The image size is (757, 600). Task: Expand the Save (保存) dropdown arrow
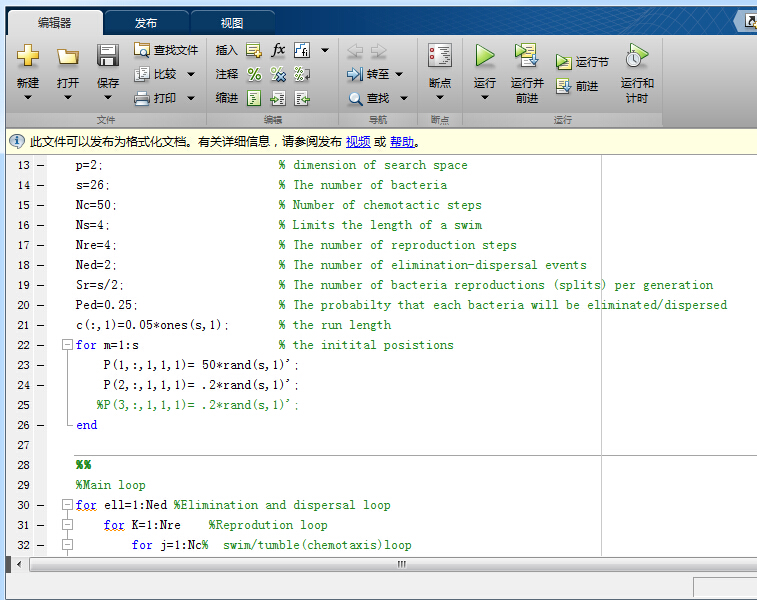pos(108,98)
